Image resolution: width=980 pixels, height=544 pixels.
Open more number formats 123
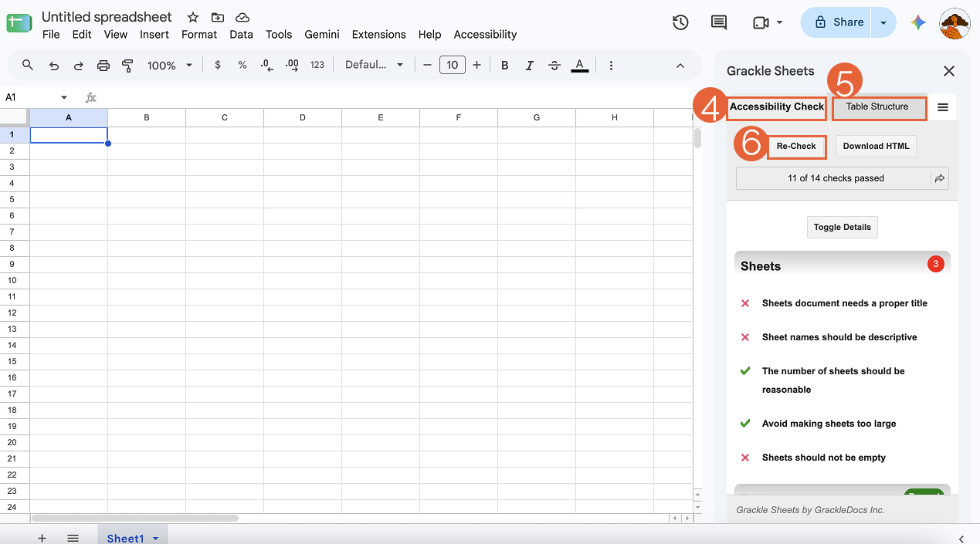317,66
